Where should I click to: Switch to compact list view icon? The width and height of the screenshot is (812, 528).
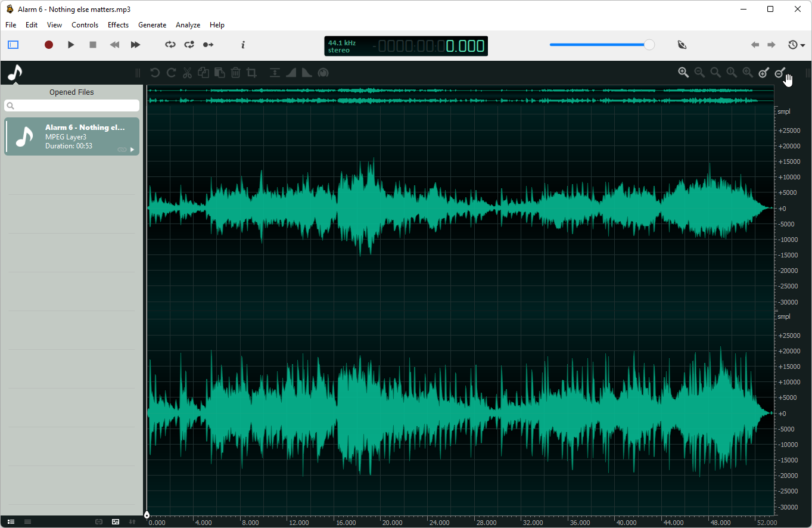coord(27,521)
